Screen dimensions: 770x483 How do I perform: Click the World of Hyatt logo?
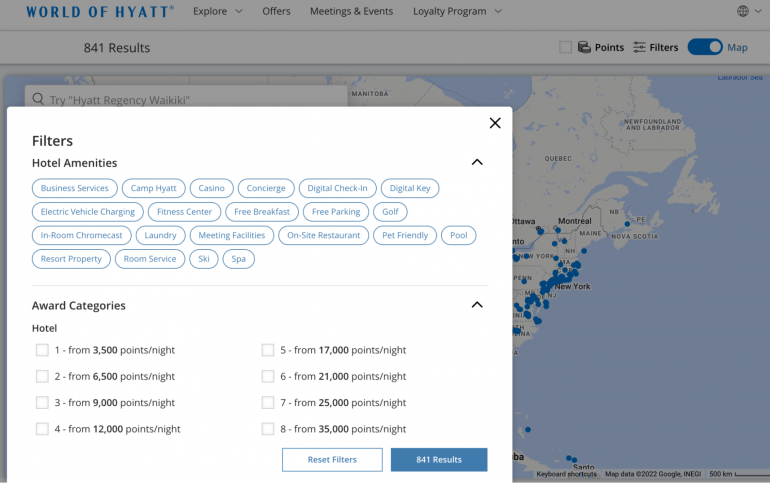pos(100,12)
